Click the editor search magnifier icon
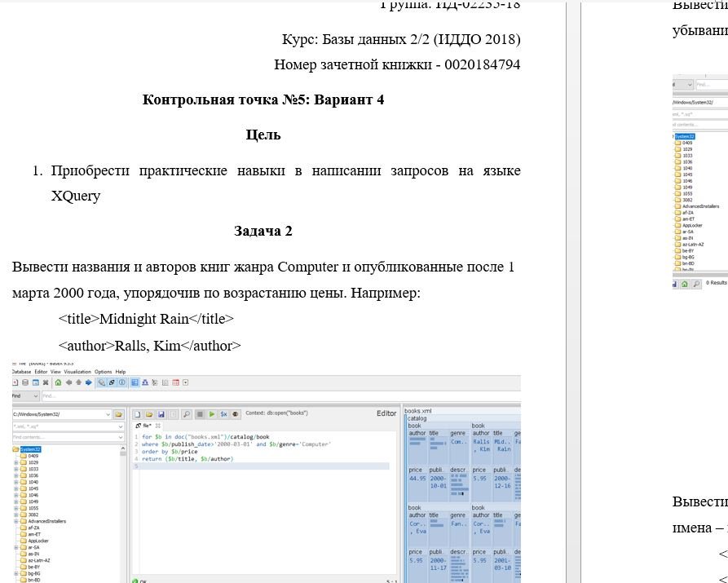 click(x=187, y=414)
